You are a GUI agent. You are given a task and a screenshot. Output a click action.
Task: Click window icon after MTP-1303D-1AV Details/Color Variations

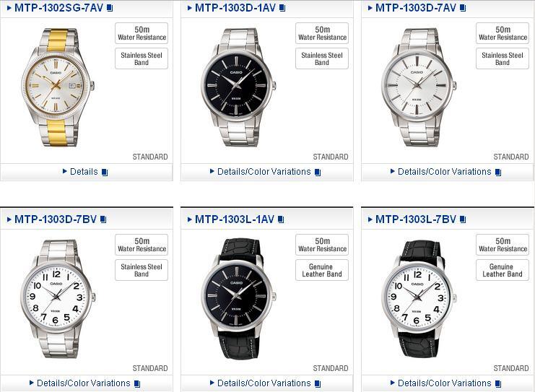pos(318,172)
